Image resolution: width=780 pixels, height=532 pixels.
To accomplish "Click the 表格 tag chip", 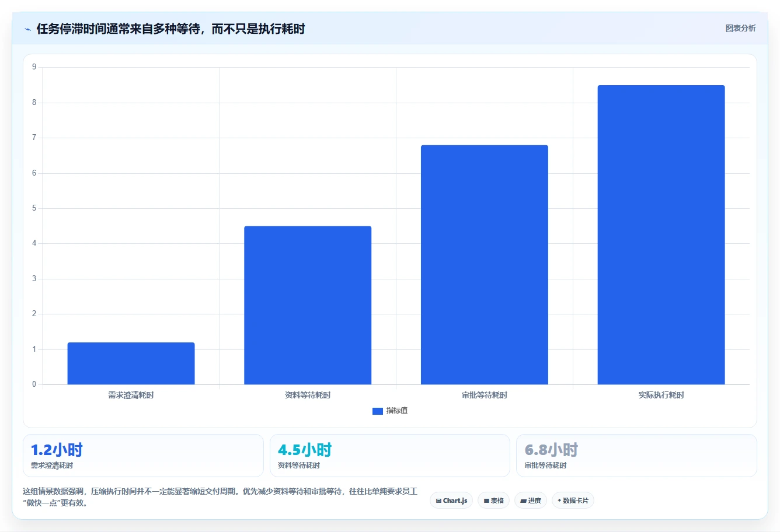I will 493,501.
